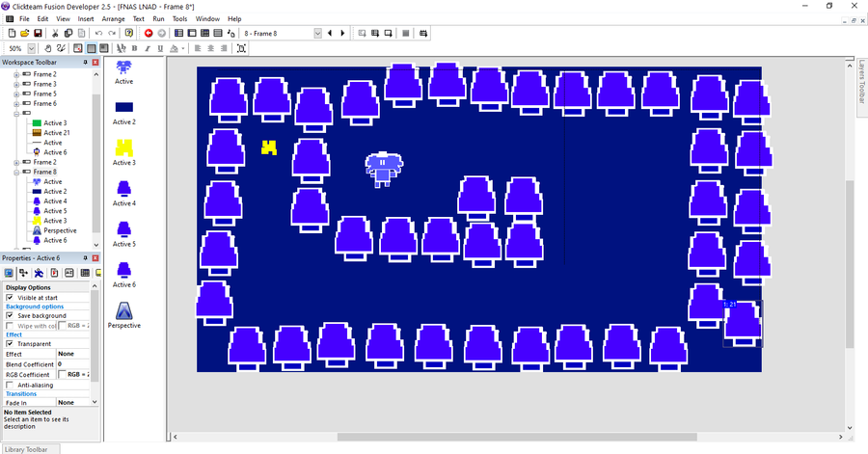The image size is (868, 454).
Task: Open the Run menu
Action: 158,19
